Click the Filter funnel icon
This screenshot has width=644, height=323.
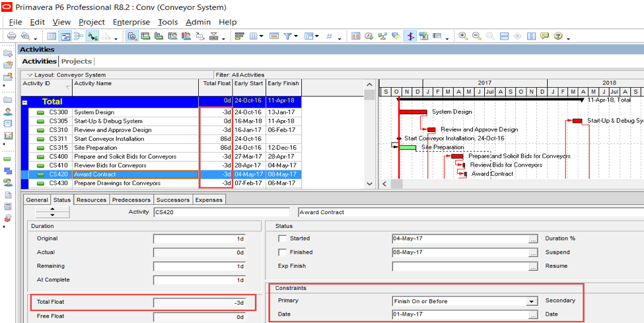[x=287, y=36]
